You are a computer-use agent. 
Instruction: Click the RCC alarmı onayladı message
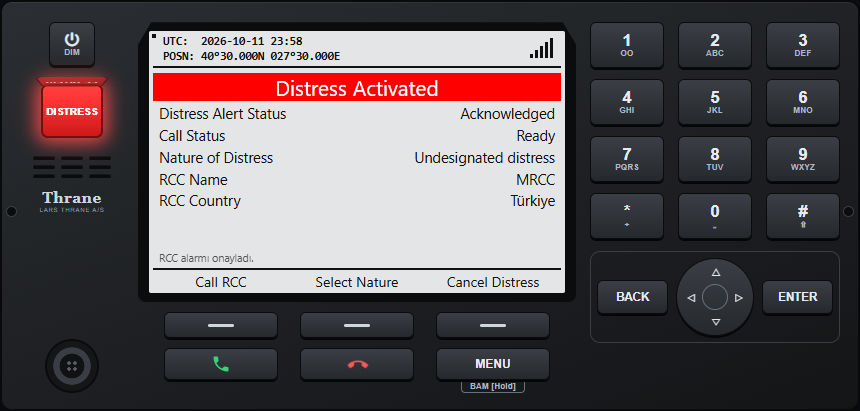(206, 258)
